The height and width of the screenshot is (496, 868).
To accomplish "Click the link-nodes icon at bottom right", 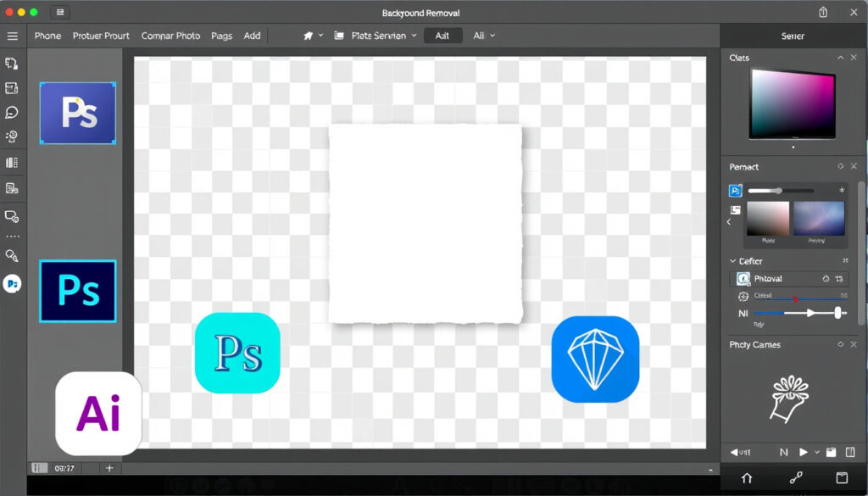I will coord(796,477).
